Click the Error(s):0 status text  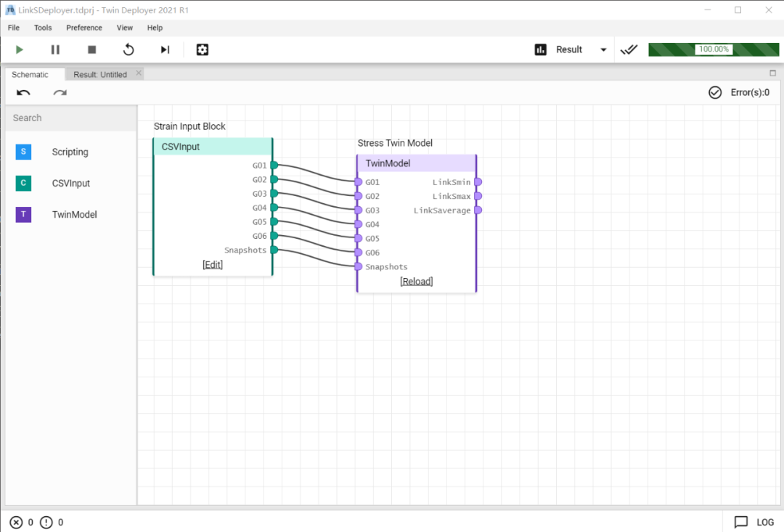click(750, 92)
